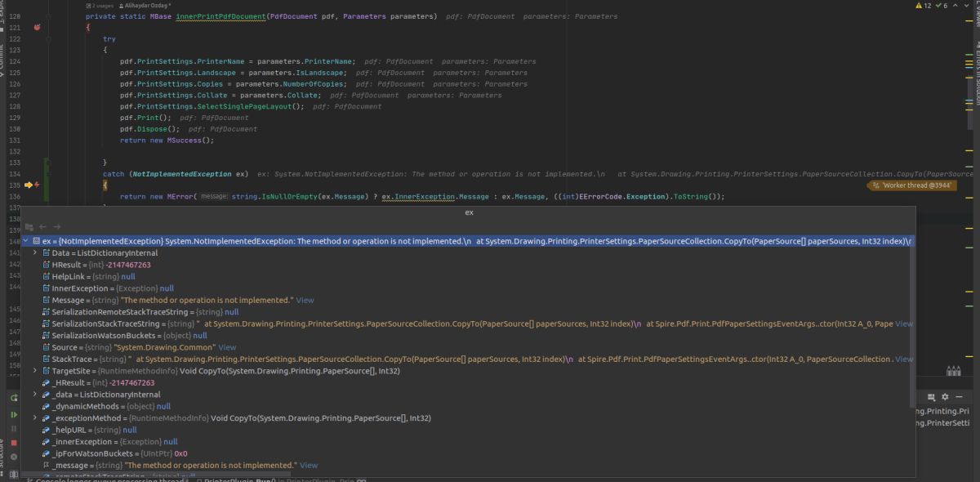Click the forward arrow in ex popup toolbar

click(56, 226)
